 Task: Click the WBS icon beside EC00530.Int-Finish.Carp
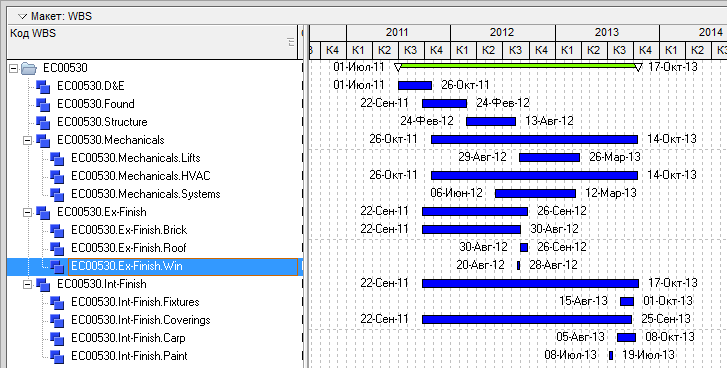pos(57,339)
